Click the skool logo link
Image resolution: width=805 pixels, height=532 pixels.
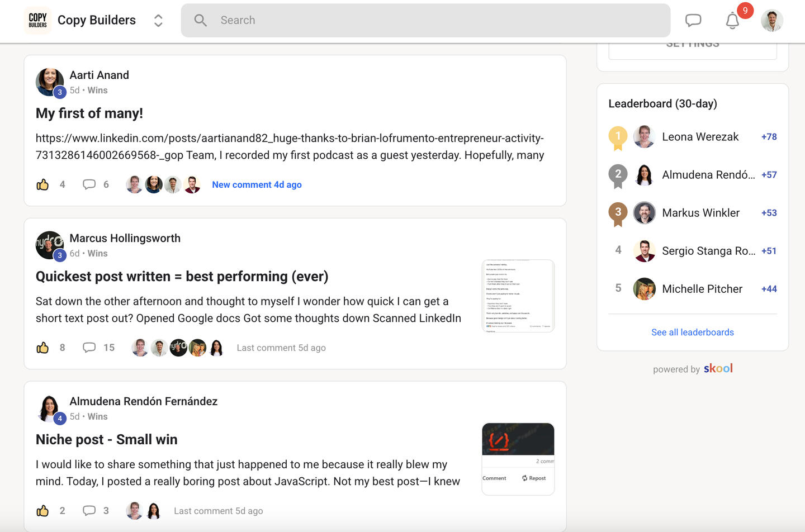click(718, 368)
